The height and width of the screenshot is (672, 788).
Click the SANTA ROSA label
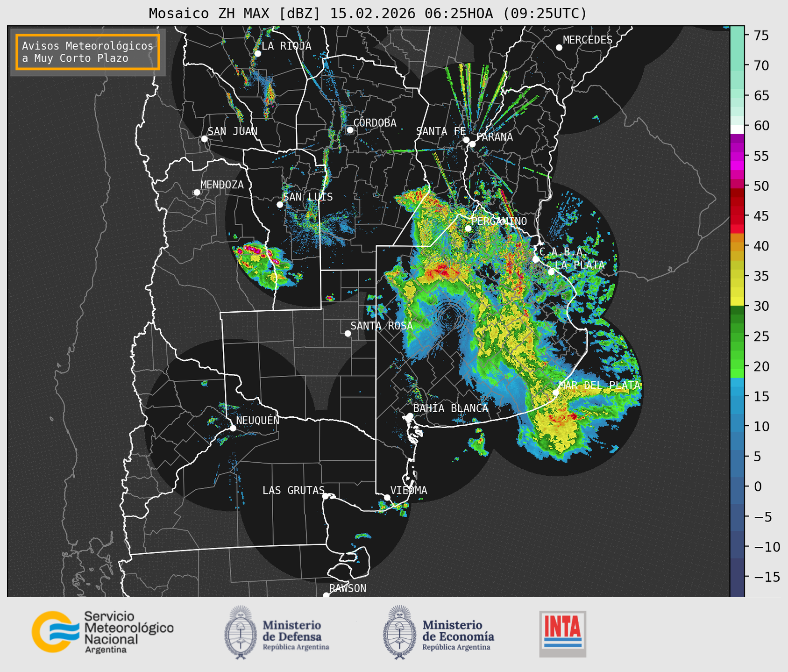(x=382, y=326)
